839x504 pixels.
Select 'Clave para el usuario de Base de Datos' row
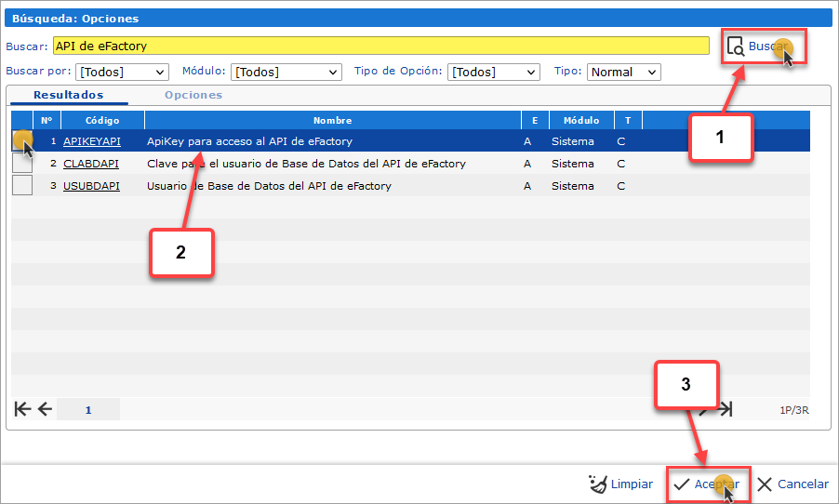[x=410, y=164]
